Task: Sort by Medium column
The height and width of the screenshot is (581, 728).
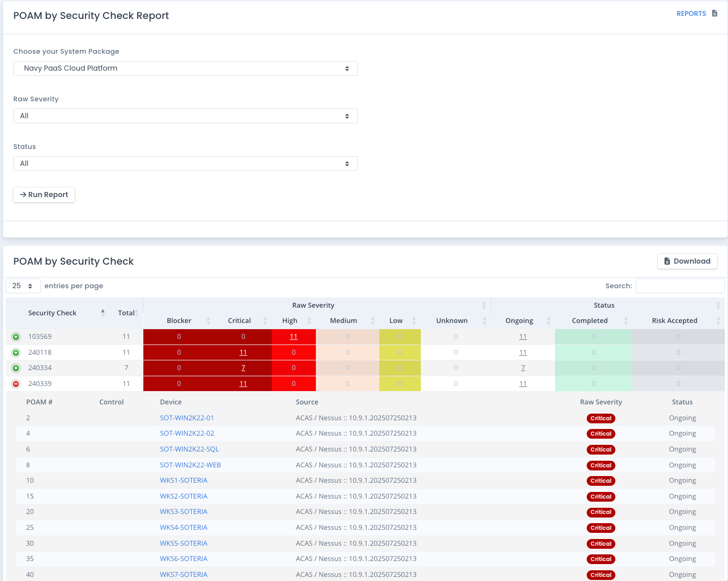Action: [348, 320]
